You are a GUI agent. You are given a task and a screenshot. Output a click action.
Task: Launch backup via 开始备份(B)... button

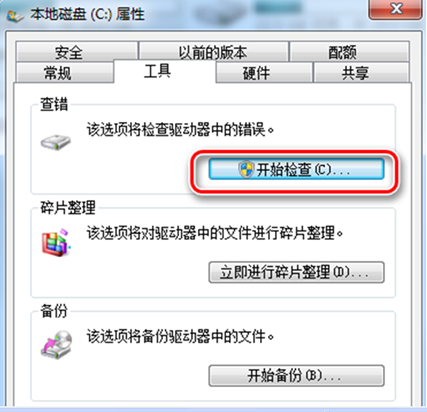296,376
